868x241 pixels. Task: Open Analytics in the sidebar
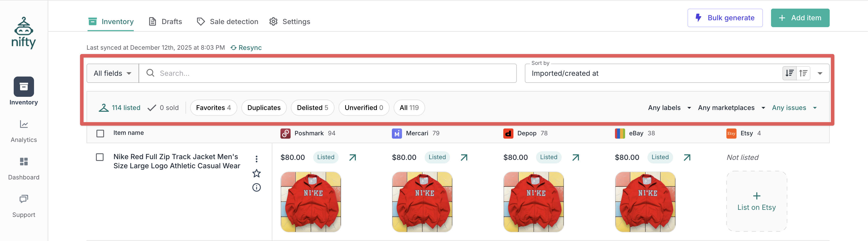pos(24,131)
